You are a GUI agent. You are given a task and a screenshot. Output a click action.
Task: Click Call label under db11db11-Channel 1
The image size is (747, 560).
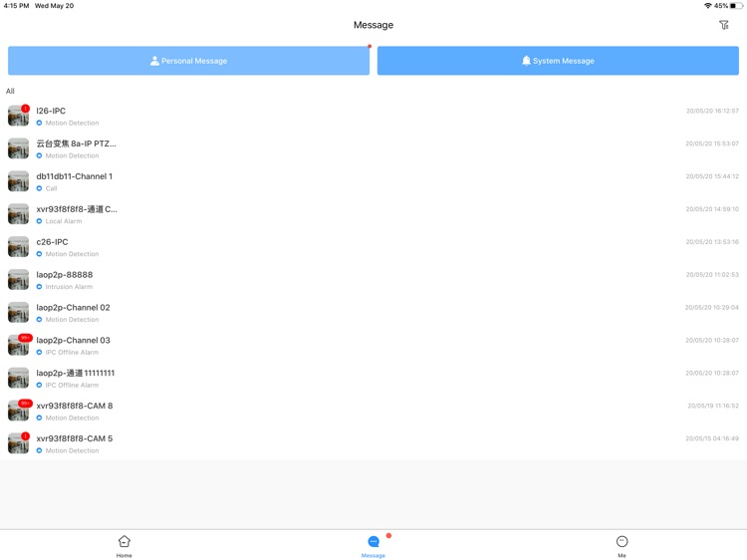pyautogui.click(x=51, y=188)
